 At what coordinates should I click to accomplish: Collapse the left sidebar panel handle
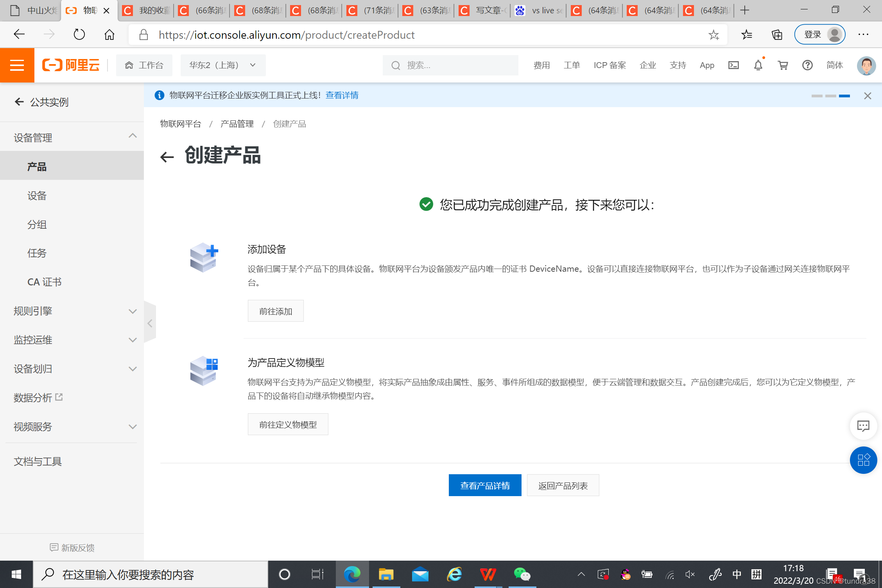coord(150,323)
